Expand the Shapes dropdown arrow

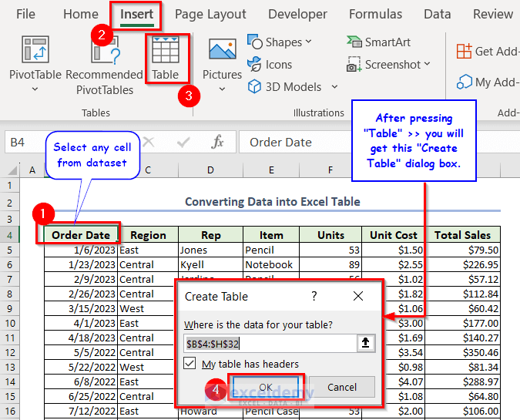click(x=308, y=42)
